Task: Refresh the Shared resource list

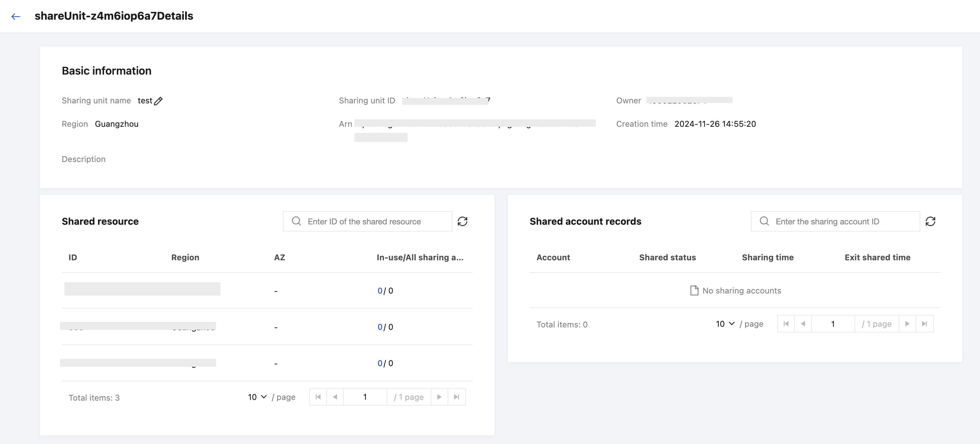Action: (x=462, y=221)
